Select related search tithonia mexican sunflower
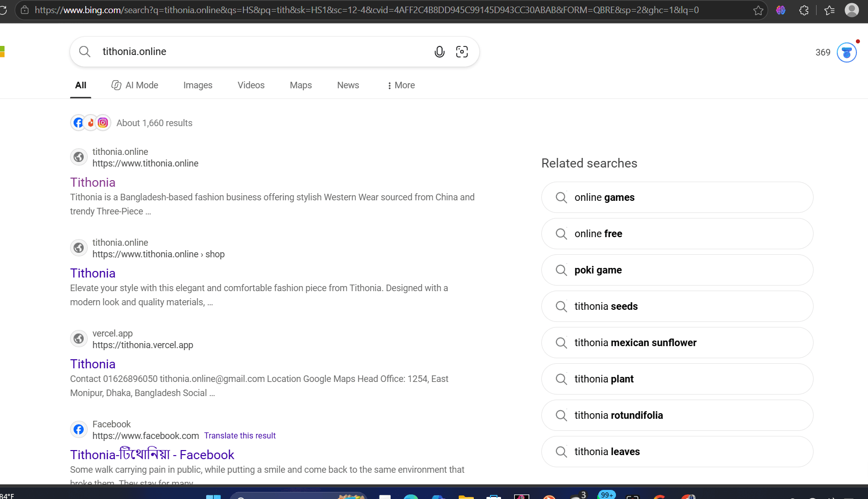The width and height of the screenshot is (868, 499). [677, 343]
